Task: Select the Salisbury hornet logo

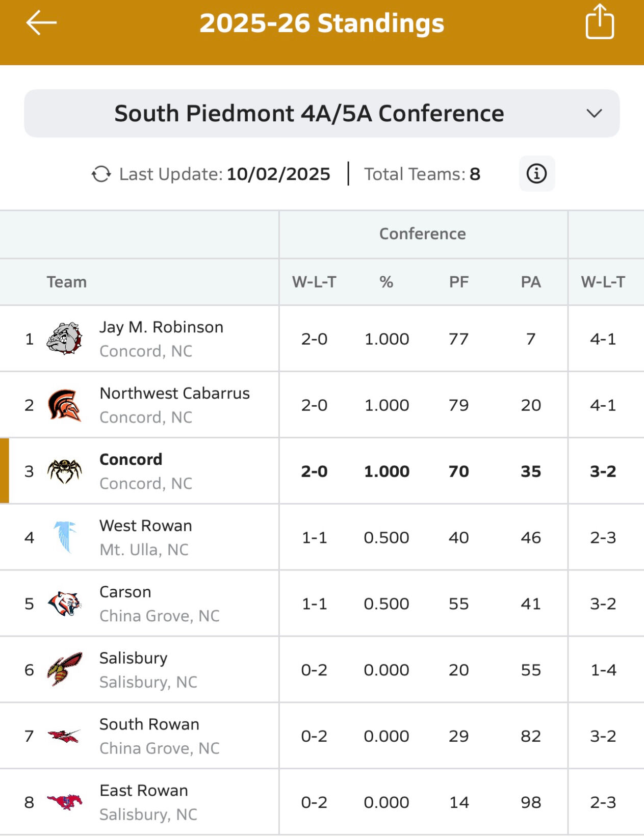Action: [x=65, y=669]
